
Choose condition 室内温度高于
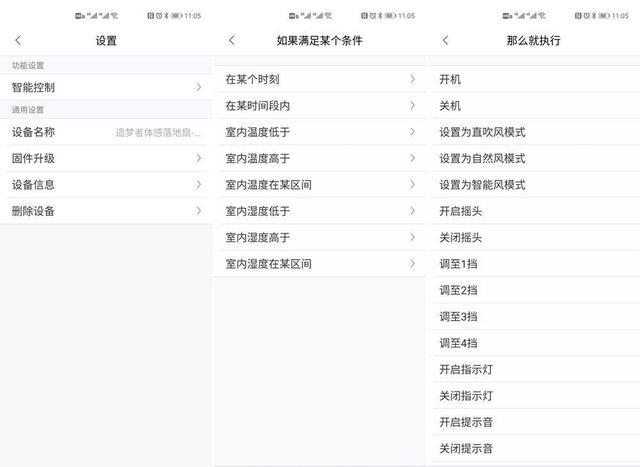coord(320,158)
